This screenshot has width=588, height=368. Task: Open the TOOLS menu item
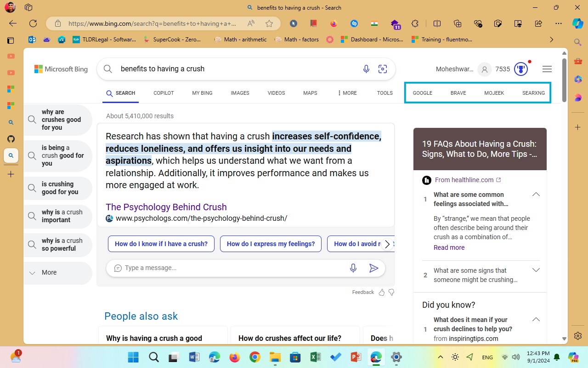(x=385, y=93)
